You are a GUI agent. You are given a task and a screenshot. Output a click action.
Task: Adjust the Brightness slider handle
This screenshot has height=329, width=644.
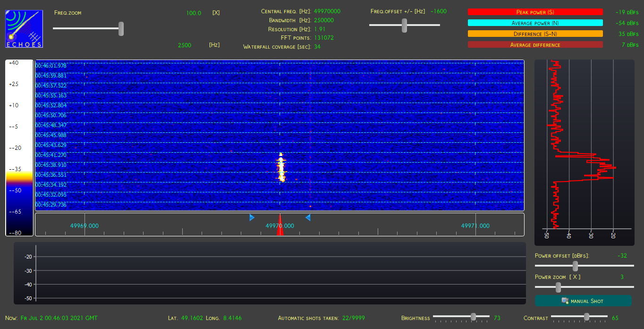473,317
